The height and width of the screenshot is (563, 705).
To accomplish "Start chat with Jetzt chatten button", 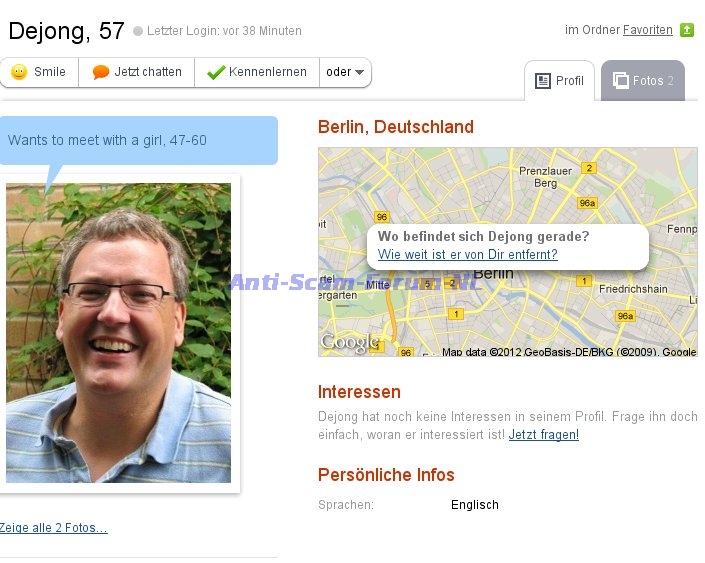I will (x=137, y=72).
